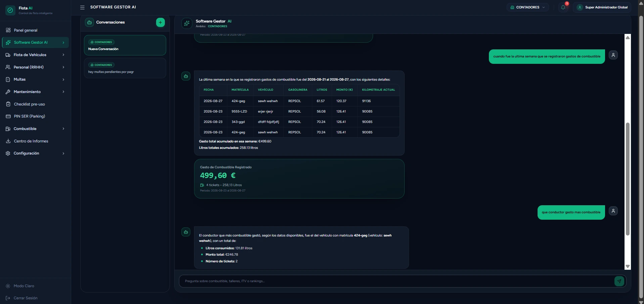
Task: Click the Centro de Informes download icon
Action: pyautogui.click(x=8, y=141)
